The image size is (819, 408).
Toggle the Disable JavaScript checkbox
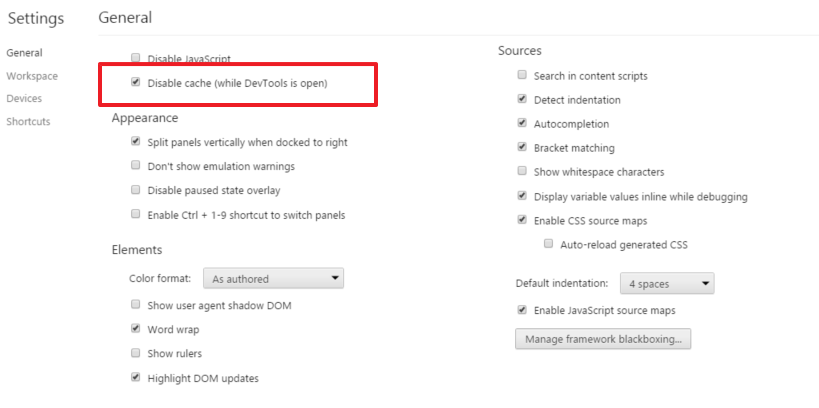coord(136,57)
